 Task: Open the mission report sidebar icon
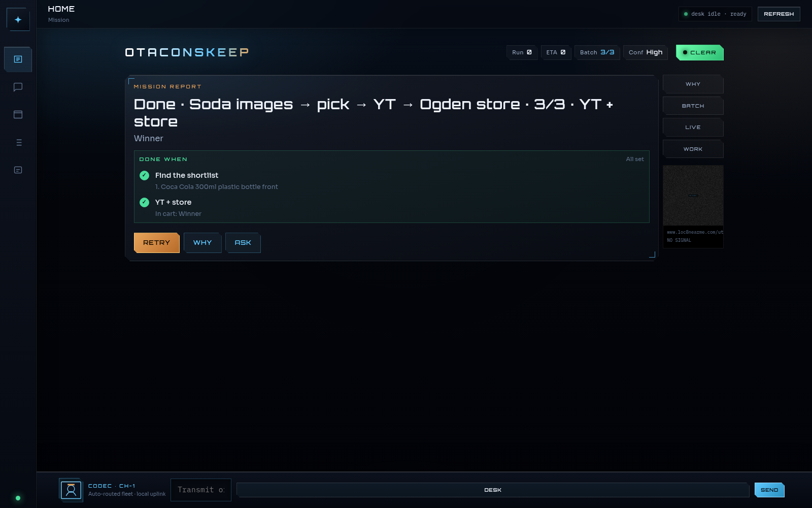pos(18,59)
